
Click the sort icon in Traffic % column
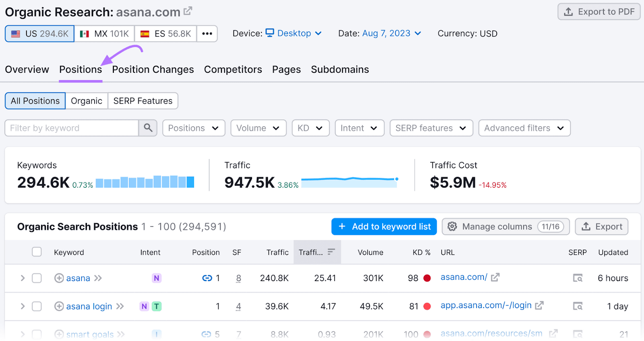pyautogui.click(x=331, y=252)
